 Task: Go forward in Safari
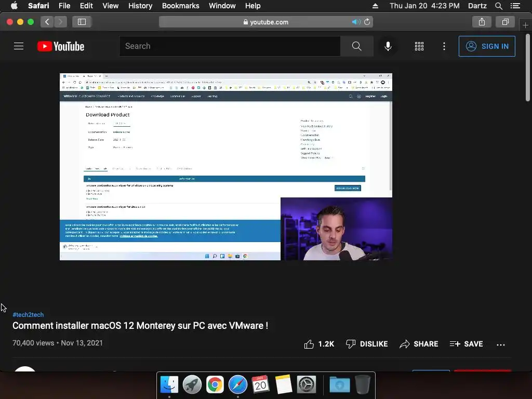pos(60,22)
